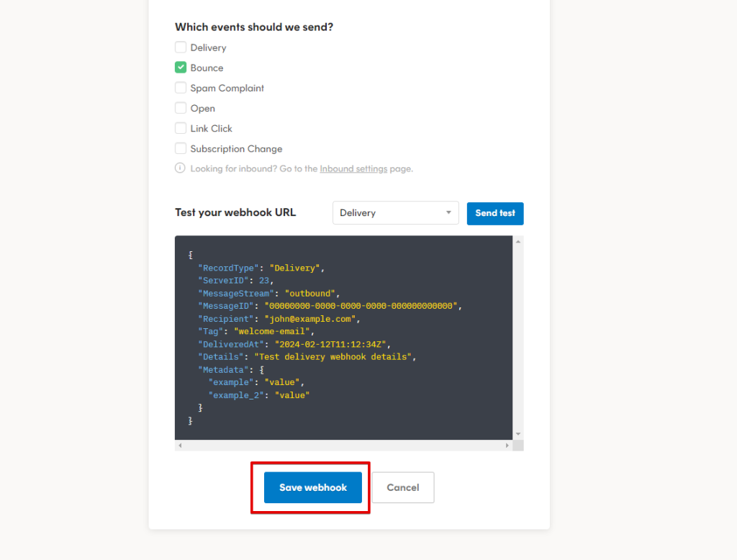
Task: Enable the Open event checkbox
Action: click(x=181, y=108)
